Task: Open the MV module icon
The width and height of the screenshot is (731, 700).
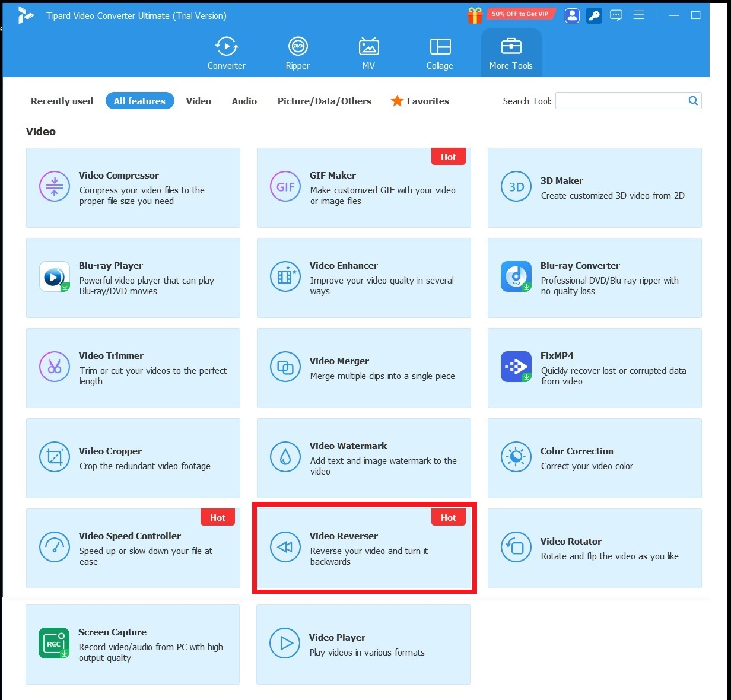Action: coord(368,46)
